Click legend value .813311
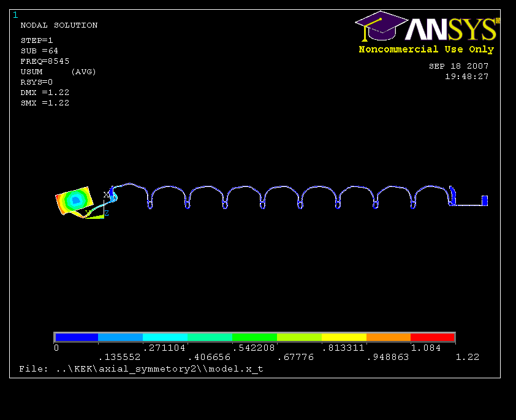516x420 pixels. click(x=343, y=348)
